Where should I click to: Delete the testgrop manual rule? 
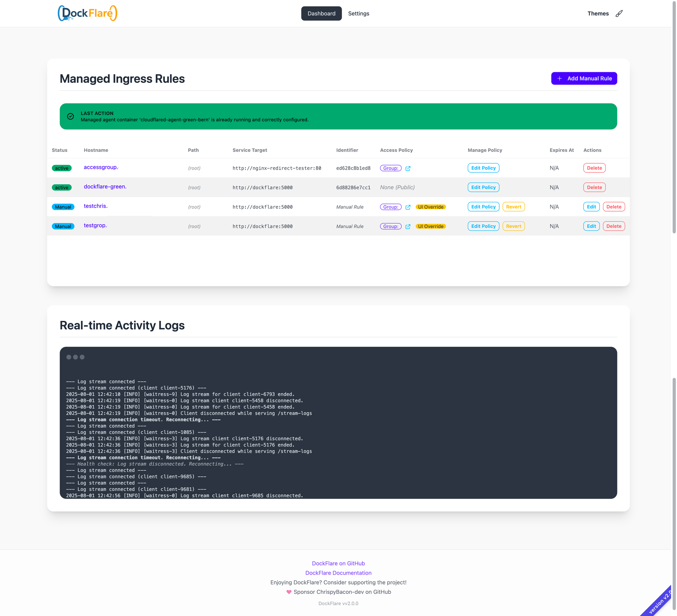(x=614, y=226)
